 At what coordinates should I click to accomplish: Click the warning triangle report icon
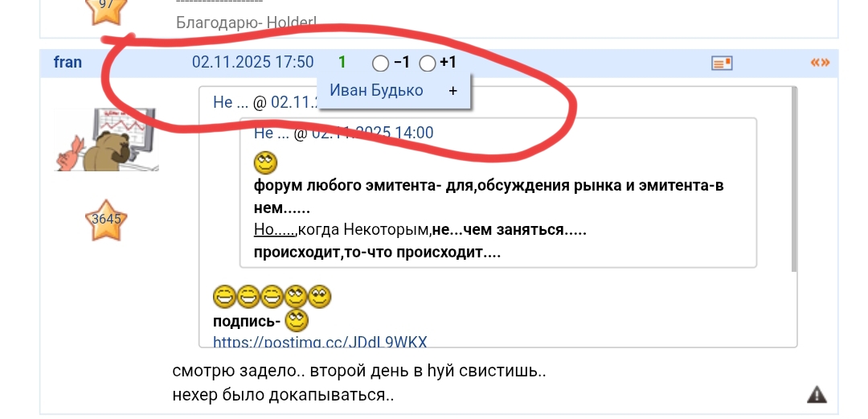[x=817, y=395]
